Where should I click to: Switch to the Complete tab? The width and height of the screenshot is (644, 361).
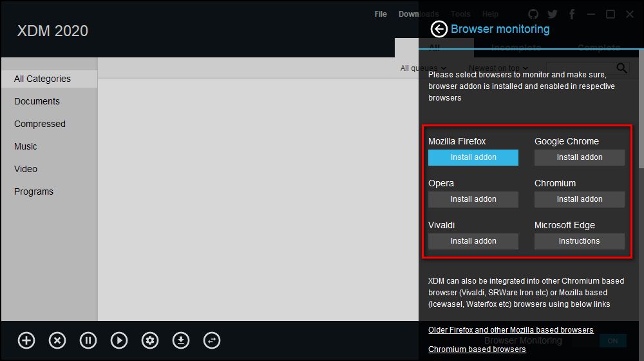point(599,48)
